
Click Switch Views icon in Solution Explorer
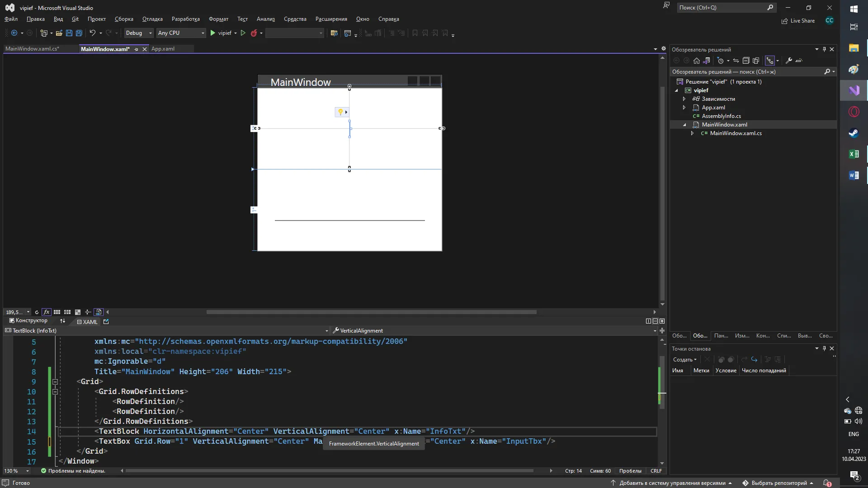(x=707, y=61)
